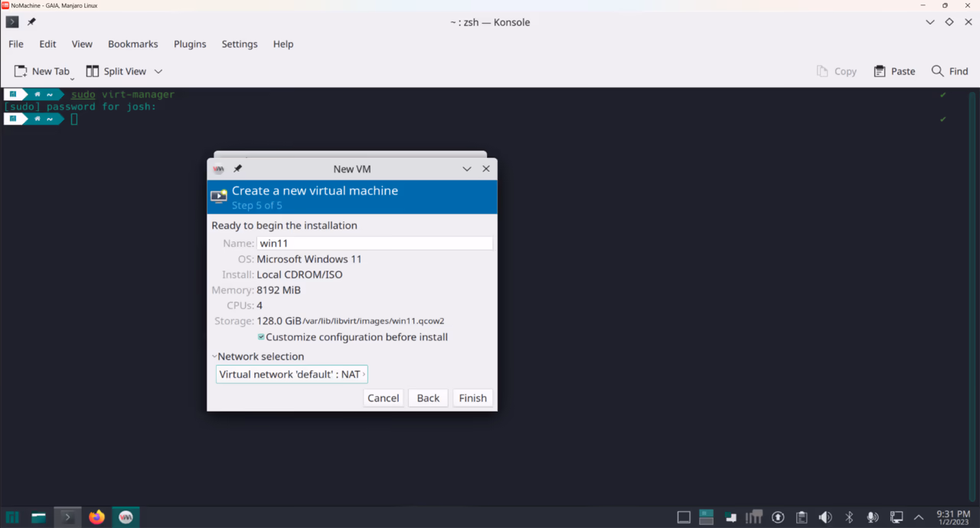Collapse the Network selection section

[214, 356]
